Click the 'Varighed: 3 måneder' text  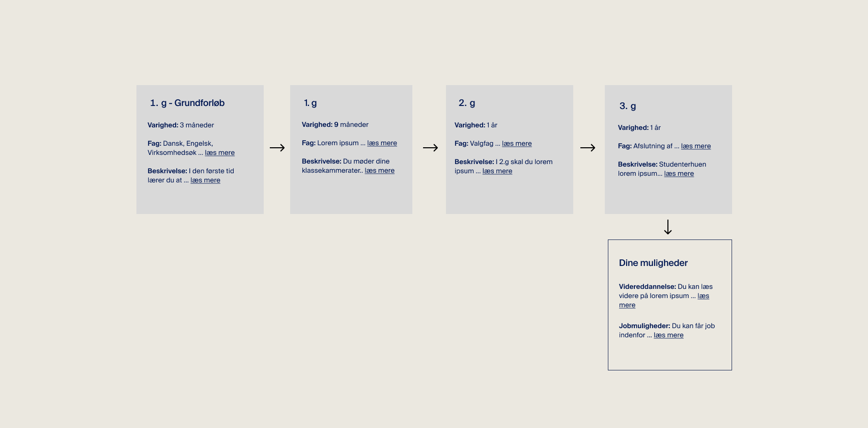tap(181, 125)
